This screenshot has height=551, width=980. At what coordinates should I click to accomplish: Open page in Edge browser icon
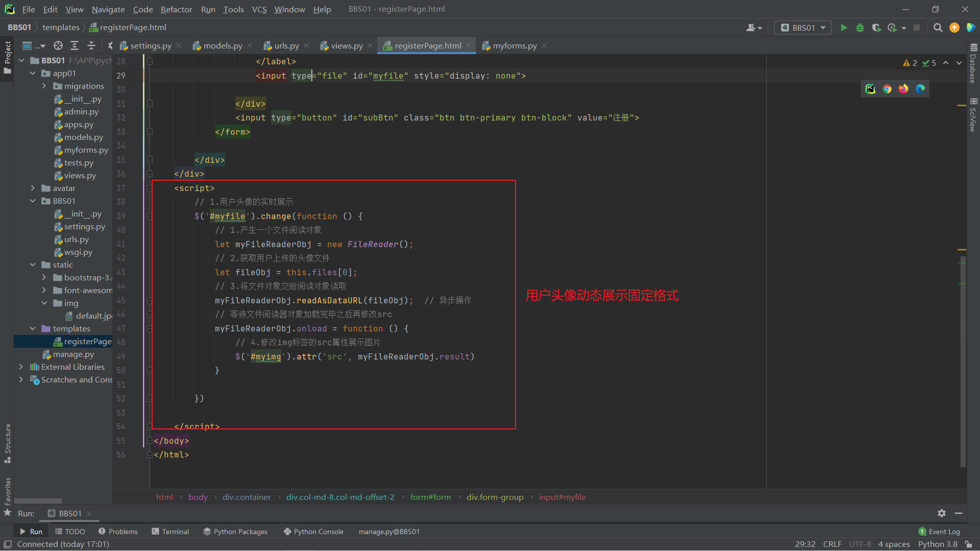click(920, 89)
